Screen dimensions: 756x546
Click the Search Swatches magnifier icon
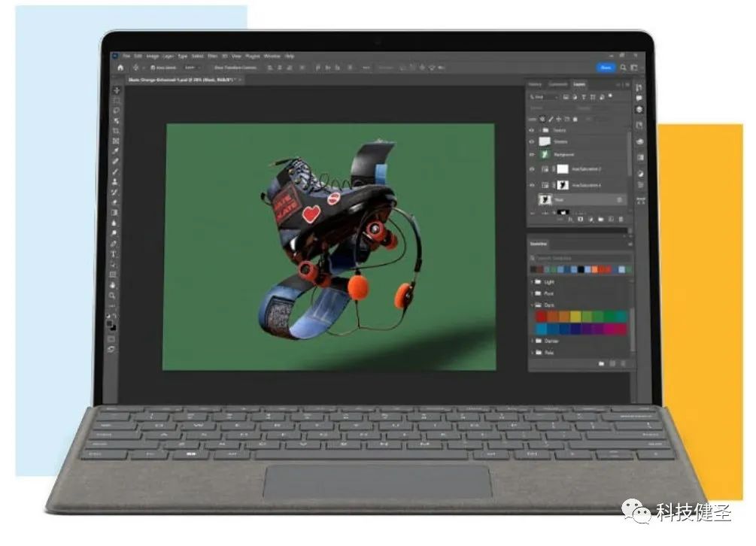(532, 257)
